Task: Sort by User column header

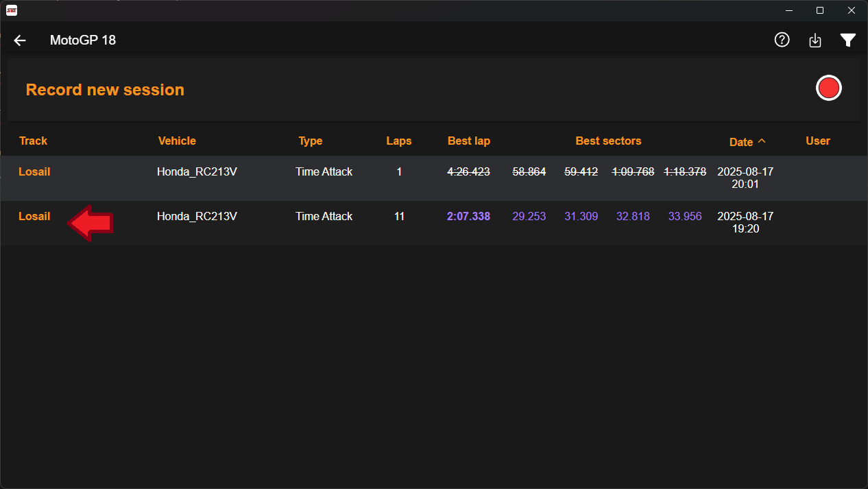Action: pyautogui.click(x=818, y=141)
